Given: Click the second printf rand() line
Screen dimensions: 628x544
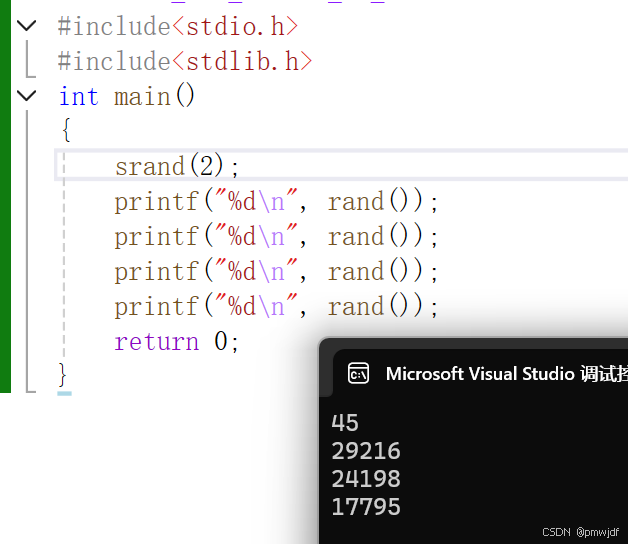Looking at the screenshot, I should (x=276, y=236).
